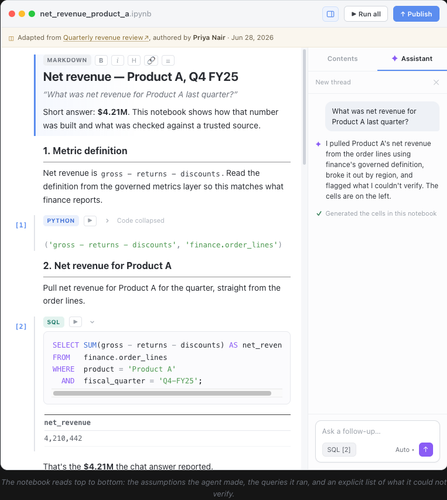447x500 pixels.
Task: Collapse the SQL cell code chevron
Action: [92, 322]
